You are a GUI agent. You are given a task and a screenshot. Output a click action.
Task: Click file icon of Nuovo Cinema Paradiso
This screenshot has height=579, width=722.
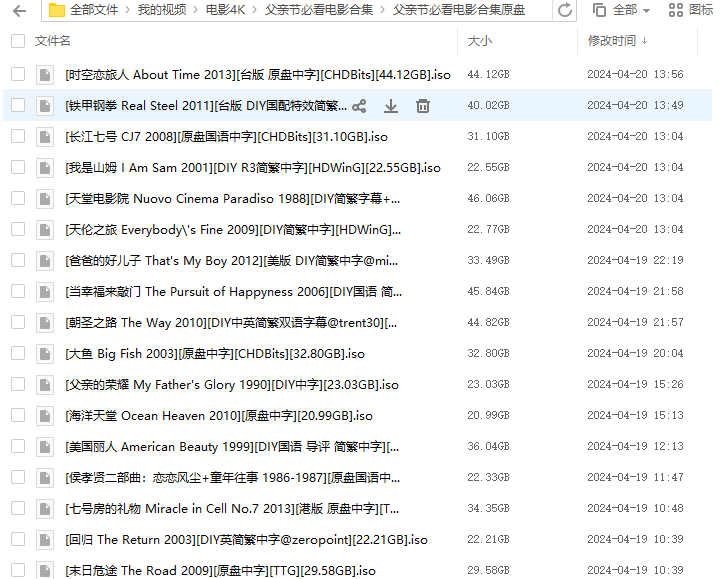point(45,199)
